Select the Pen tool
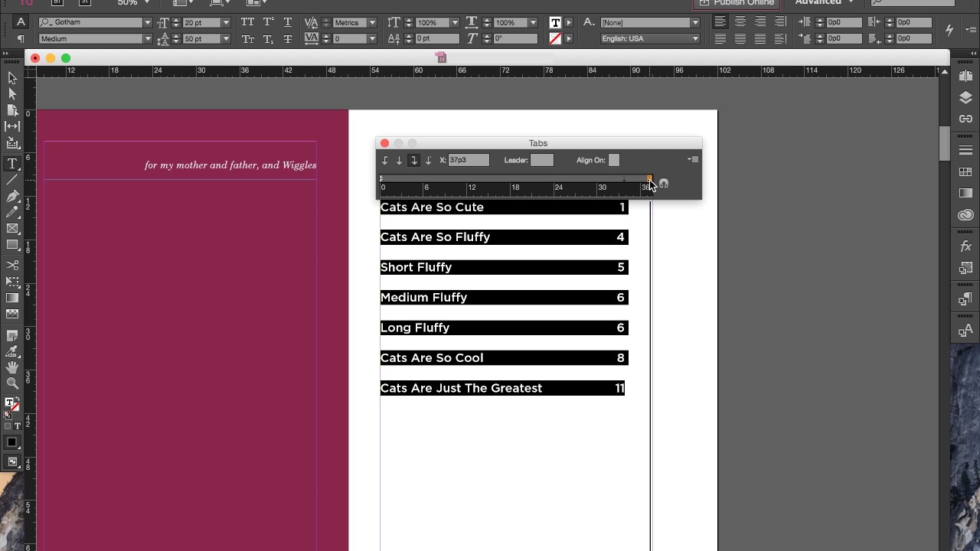Viewport: 980px width, 551px height. click(12, 197)
